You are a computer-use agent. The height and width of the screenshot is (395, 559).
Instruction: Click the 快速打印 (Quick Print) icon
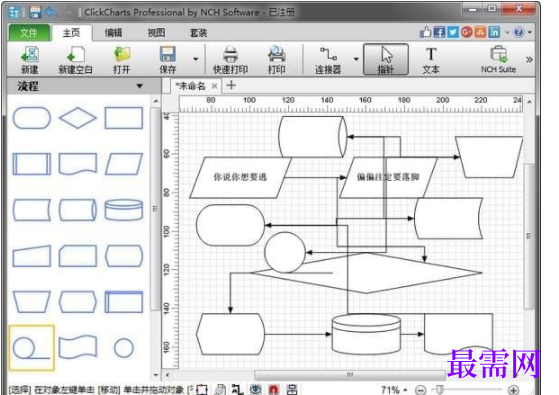point(230,60)
